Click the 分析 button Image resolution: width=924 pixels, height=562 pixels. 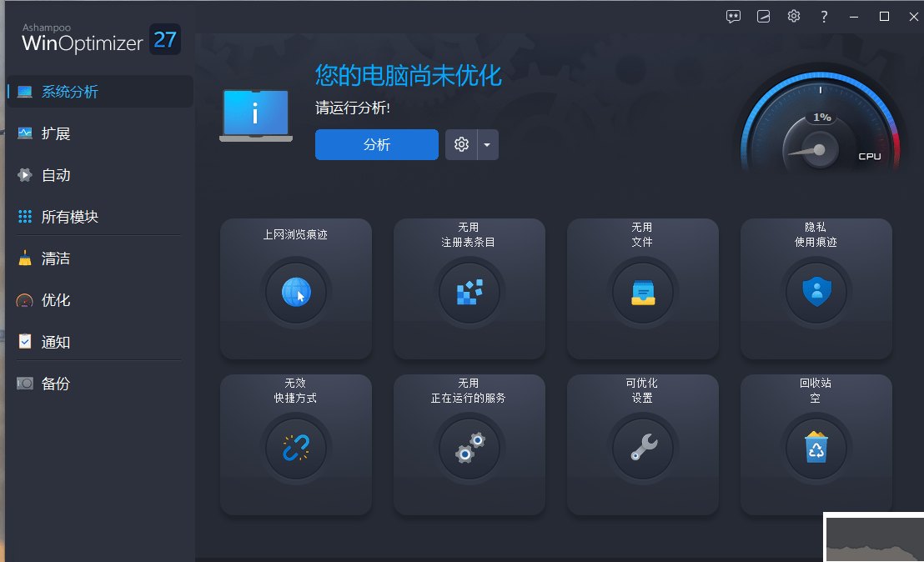click(x=376, y=144)
